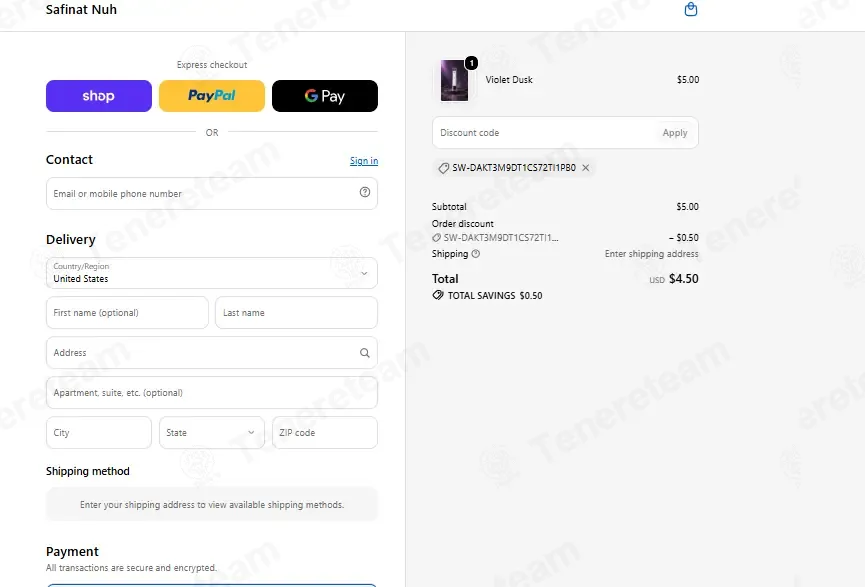This screenshot has width=865, height=587.
Task: Click the Safinat Nuh store name
Action: tap(81, 9)
